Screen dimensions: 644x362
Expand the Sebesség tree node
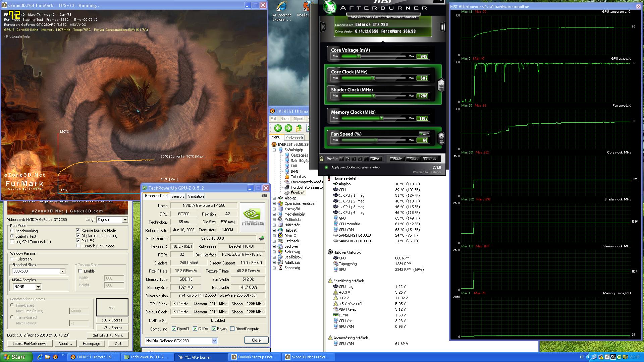[x=274, y=268]
